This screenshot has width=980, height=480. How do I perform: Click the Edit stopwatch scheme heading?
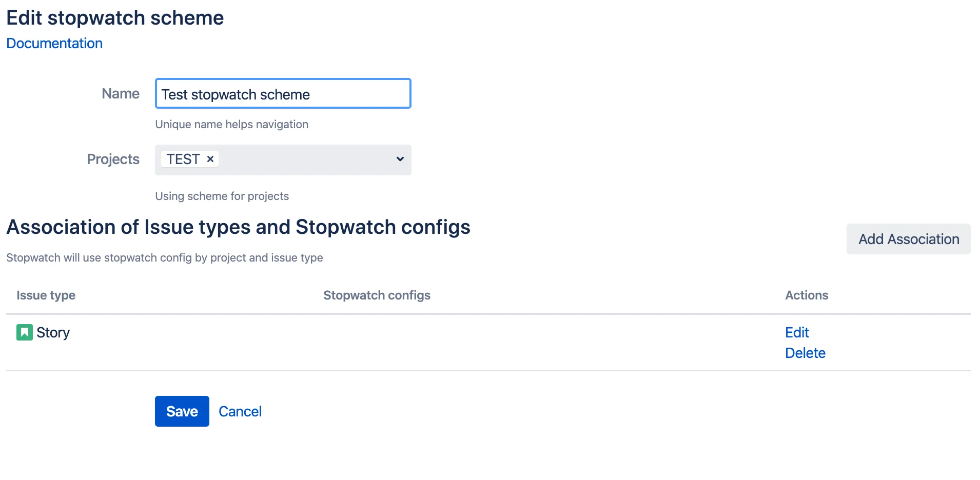[115, 18]
